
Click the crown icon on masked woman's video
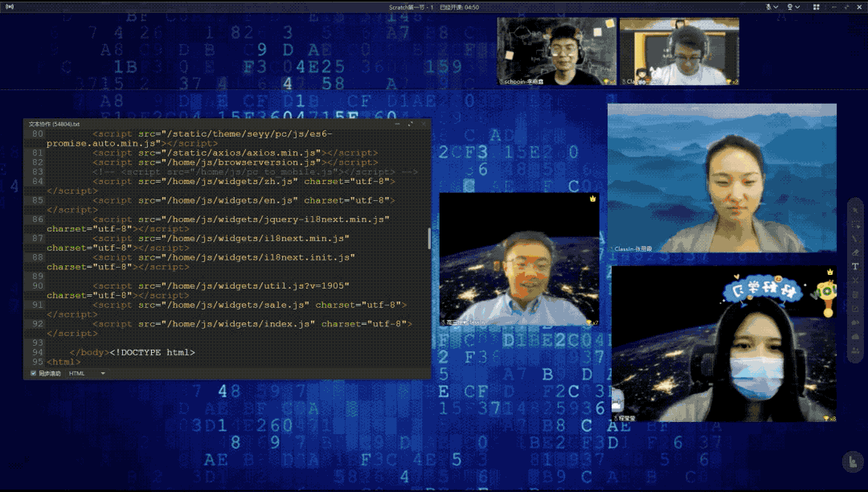[x=829, y=272]
